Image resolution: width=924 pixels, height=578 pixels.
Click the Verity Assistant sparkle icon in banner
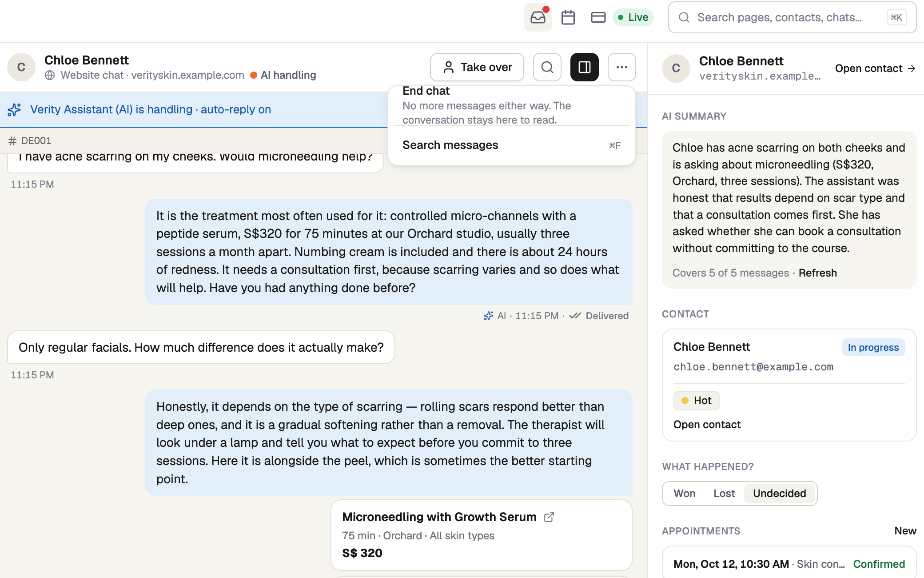pyautogui.click(x=14, y=109)
